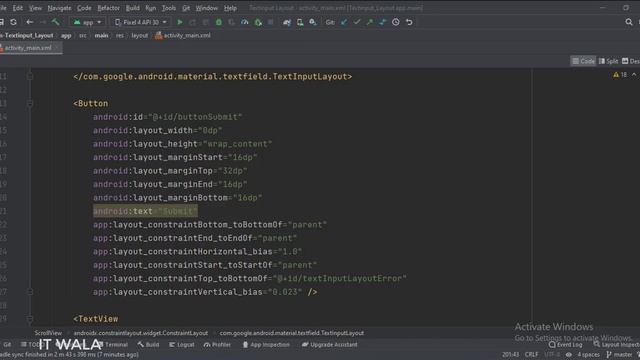Screen dimensions: 640x360
Task: Open the Navigate menu
Action: 59,8
